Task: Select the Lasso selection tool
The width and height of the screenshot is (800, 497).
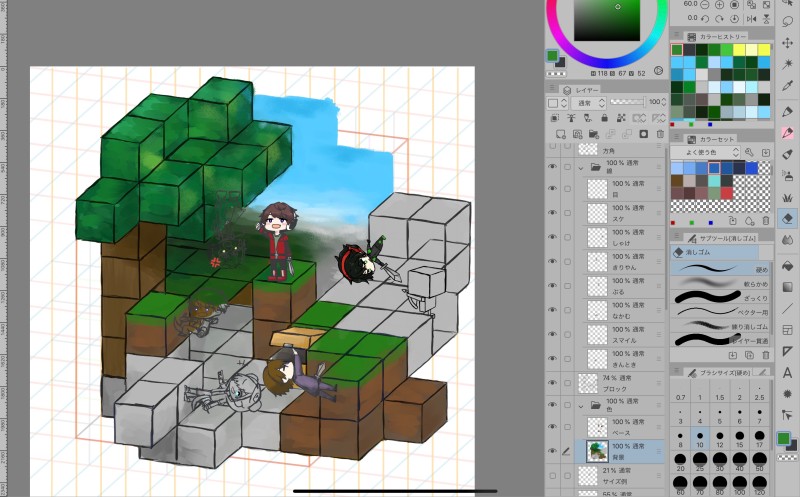Action: click(787, 22)
